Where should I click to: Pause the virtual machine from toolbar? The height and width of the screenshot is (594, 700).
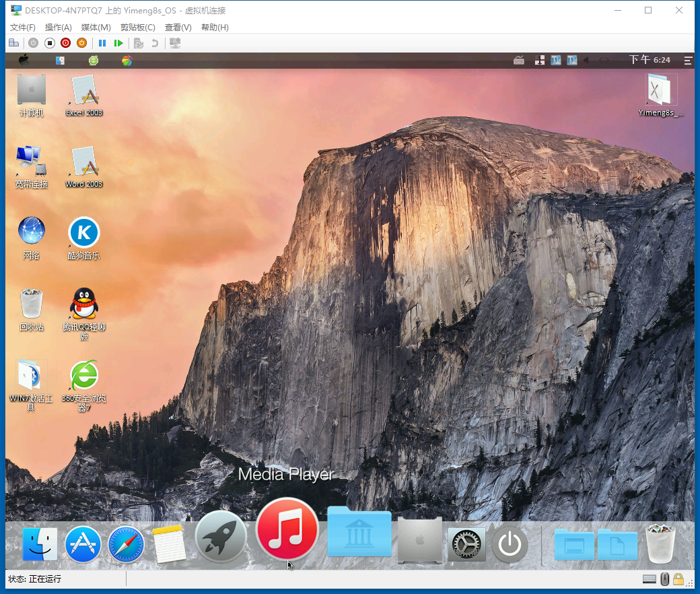point(102,43)
